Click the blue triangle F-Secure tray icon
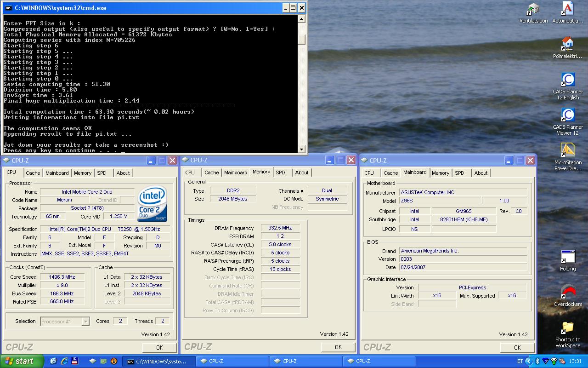 [x=545, y=361]
